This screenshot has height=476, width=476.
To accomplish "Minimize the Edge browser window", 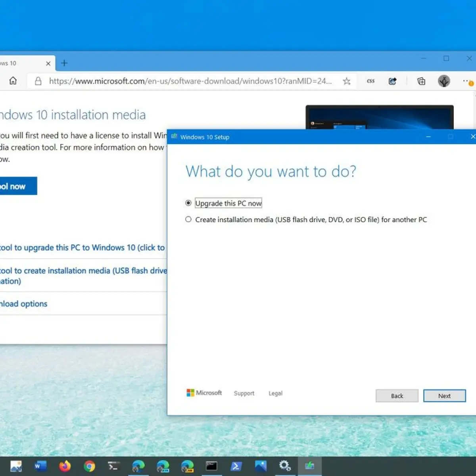I will (424, 58).
